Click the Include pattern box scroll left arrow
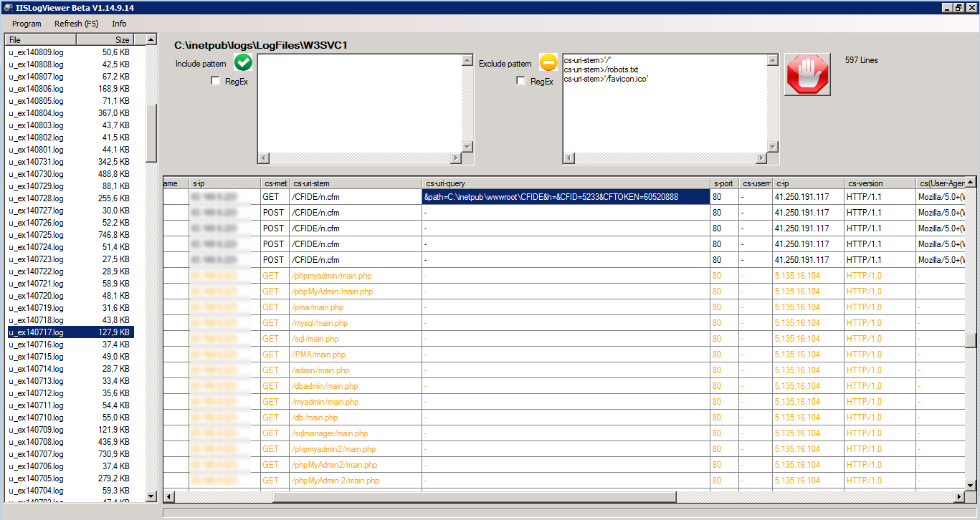 pyautogui.click(x=263, y=158)
